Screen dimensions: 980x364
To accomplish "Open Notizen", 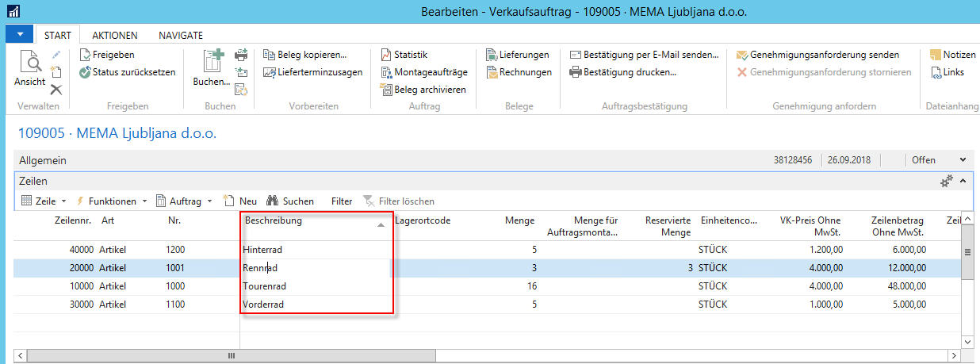I will (951, 55).
